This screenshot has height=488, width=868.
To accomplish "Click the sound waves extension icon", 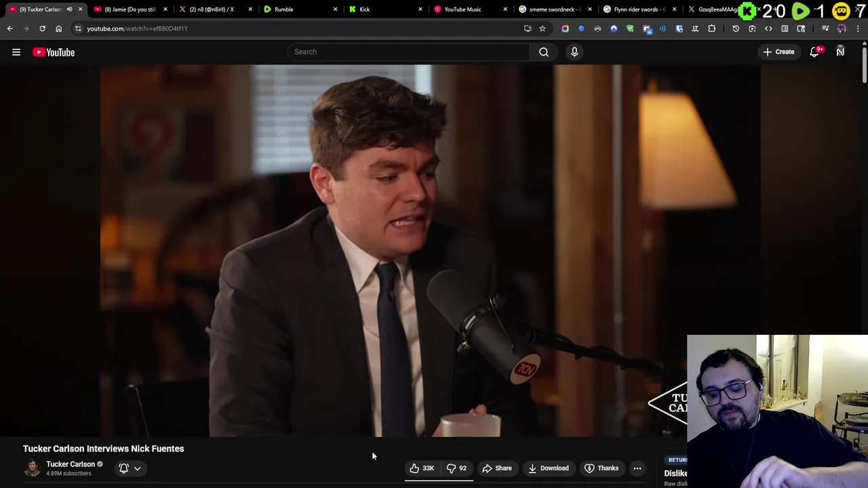I will (663, 28).
